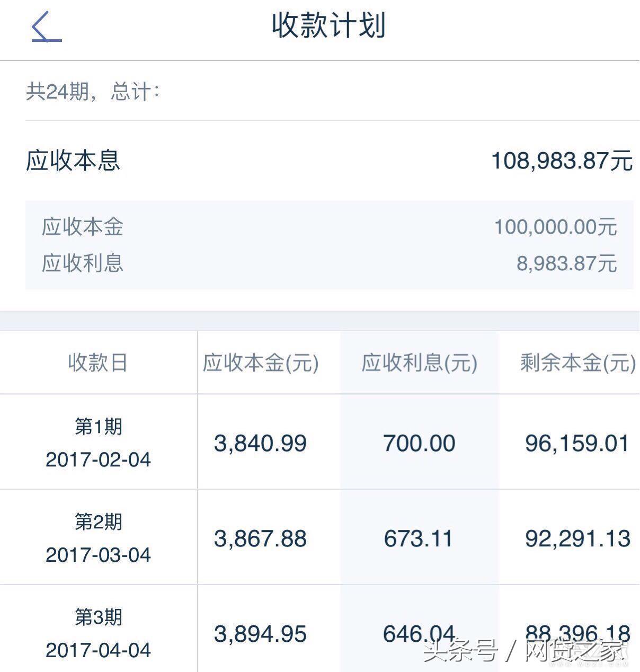Tap the 应收利息(元) column header

pyautogui.click(x=420, y=362)
